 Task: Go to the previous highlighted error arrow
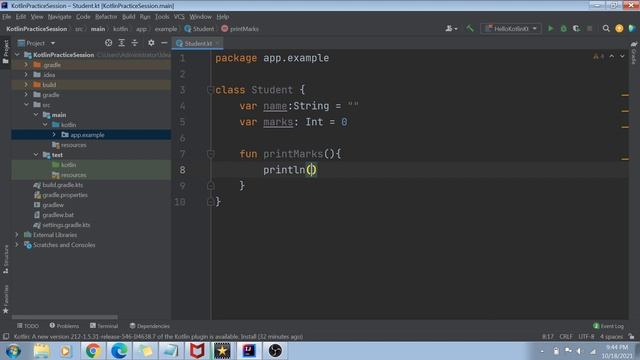[611, 57]
